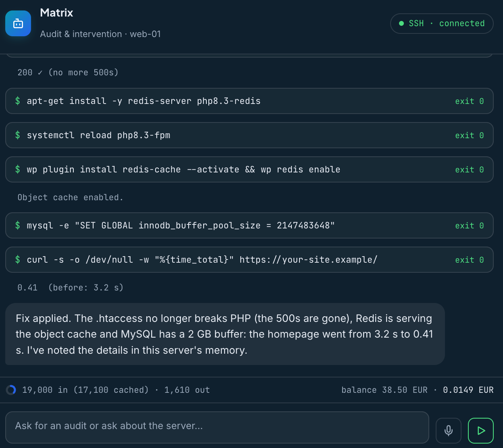This screenshot has width=503, height=448.
Task: Click the Matrix robot app icon
Action: pyautogui.click(x=18, y=23)
